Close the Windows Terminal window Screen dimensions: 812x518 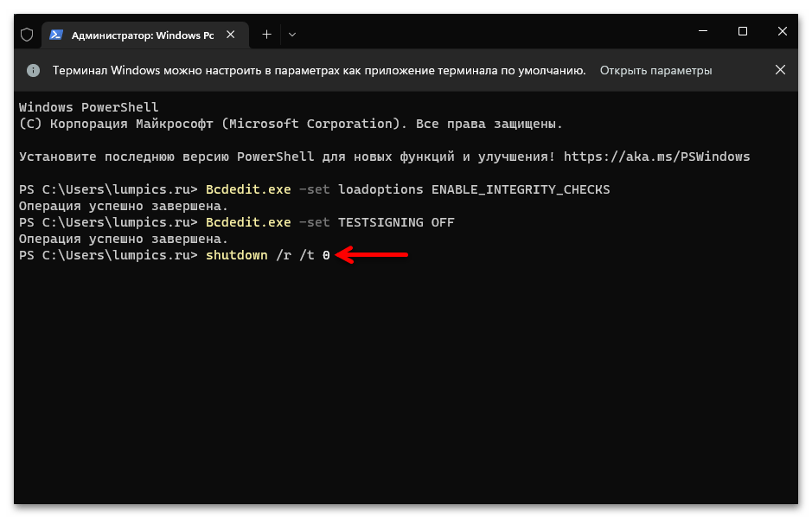point(782,32)
